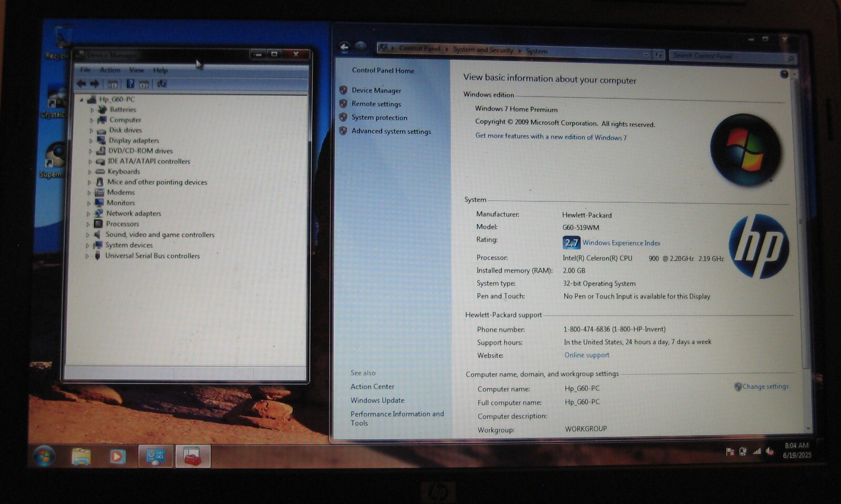
Task: Open Action Center link
Action: [372, 387]
